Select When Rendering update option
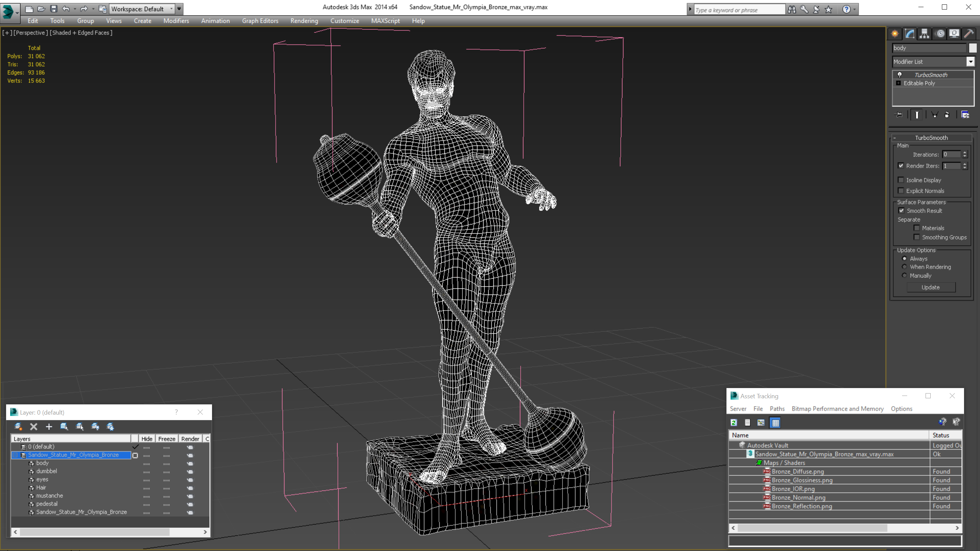Screen dimensions: 980x551 904,267
